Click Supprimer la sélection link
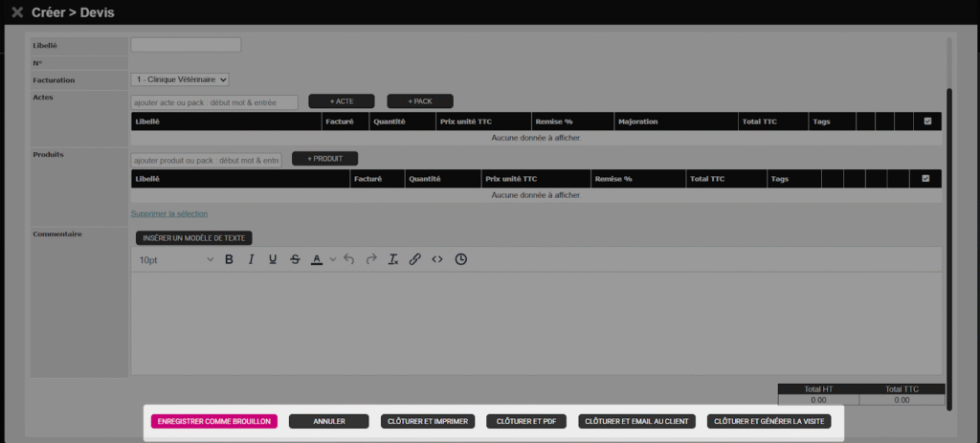 point(169,213)
